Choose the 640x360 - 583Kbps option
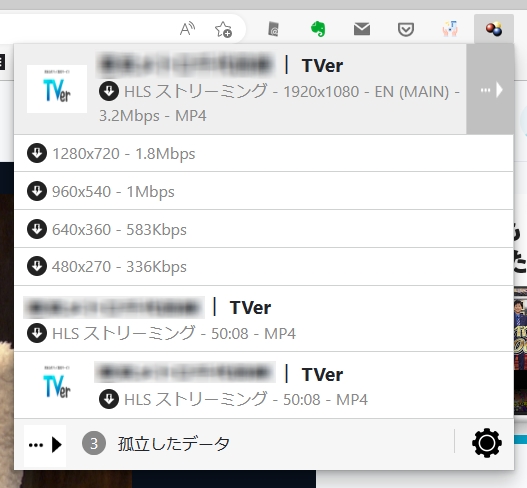 pyautogui.click(x=264, y=229)
